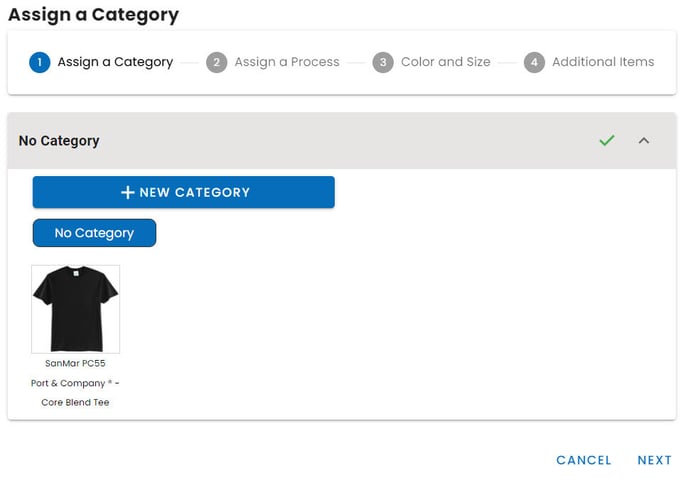Screen dimensions: 688x480
Task: Open the Color and Size step
Action: click(x=445, y=62)
